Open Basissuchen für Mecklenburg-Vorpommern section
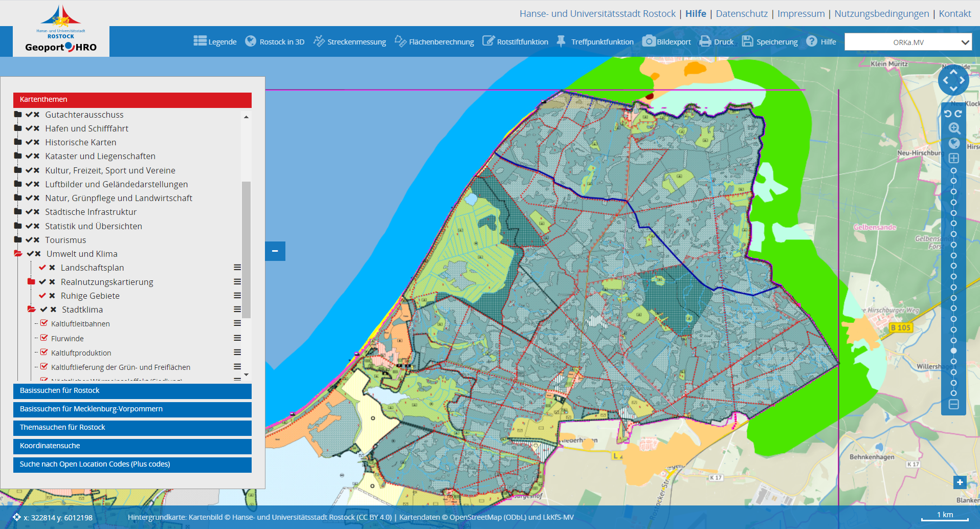Screen dimensions: 980x529 (x=132, y=409)
